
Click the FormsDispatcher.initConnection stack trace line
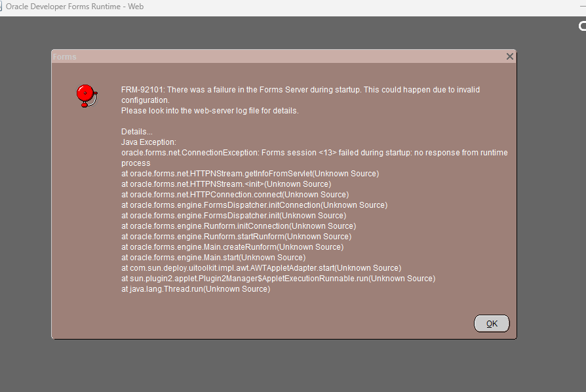coord(254,205)
